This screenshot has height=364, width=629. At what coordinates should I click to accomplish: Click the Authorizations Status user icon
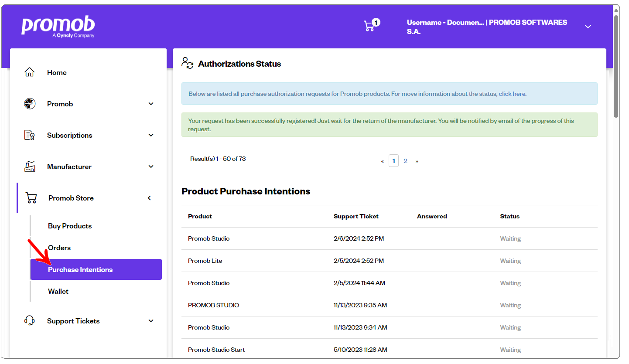(188, 63)
